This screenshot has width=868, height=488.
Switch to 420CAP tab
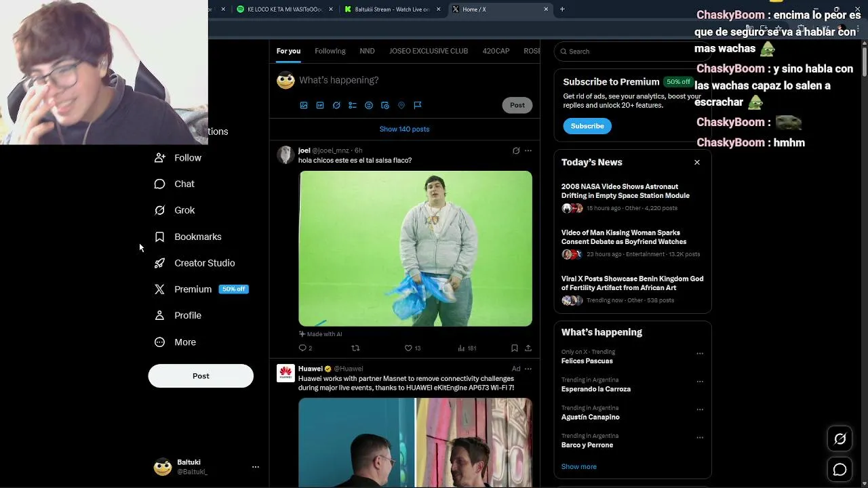tap(496, 51)
